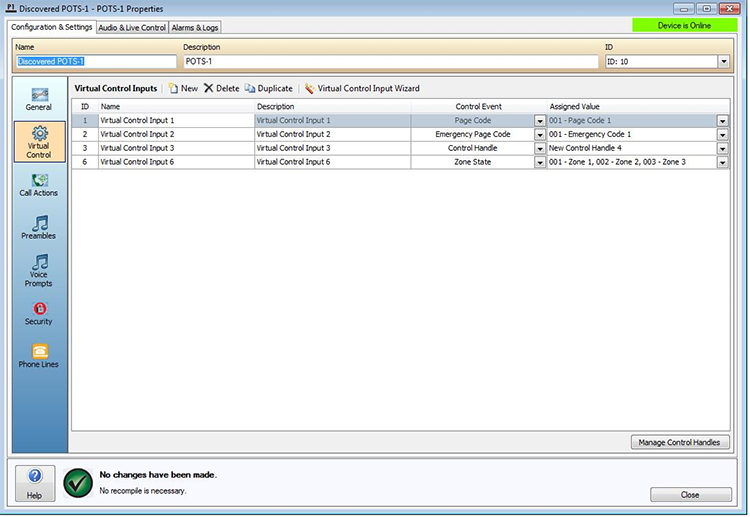
Task: Click the Help icon button
Action: coord(34,482)
